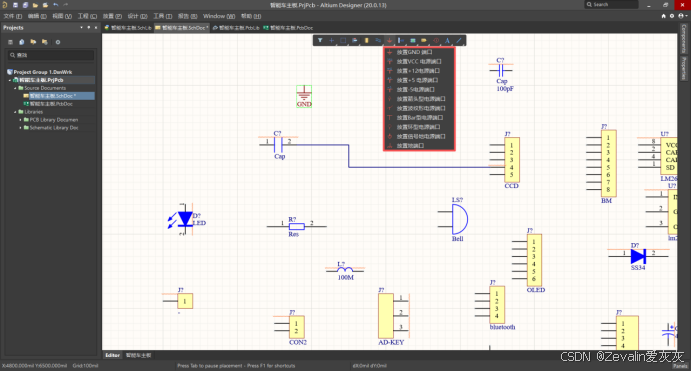Select 放置+12电源端口 menu entry

[x=419, y=71]
